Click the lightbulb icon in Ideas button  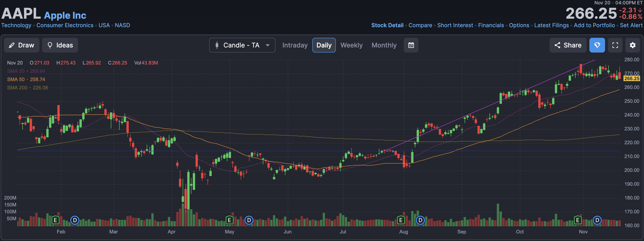(x=50, y=45)
